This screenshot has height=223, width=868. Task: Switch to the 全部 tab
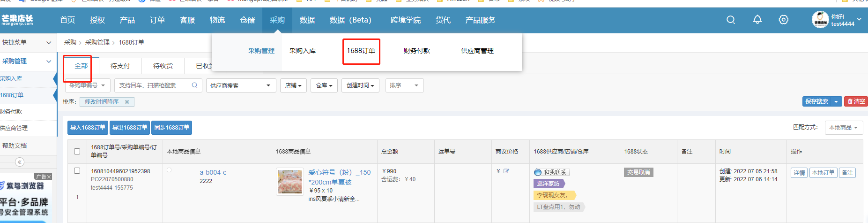point(81,66)
